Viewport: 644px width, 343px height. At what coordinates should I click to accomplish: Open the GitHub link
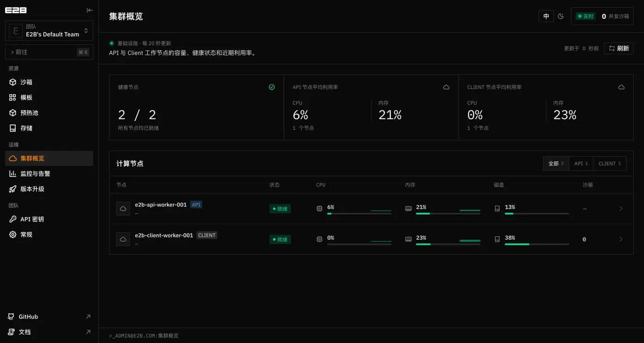[49, 317]
